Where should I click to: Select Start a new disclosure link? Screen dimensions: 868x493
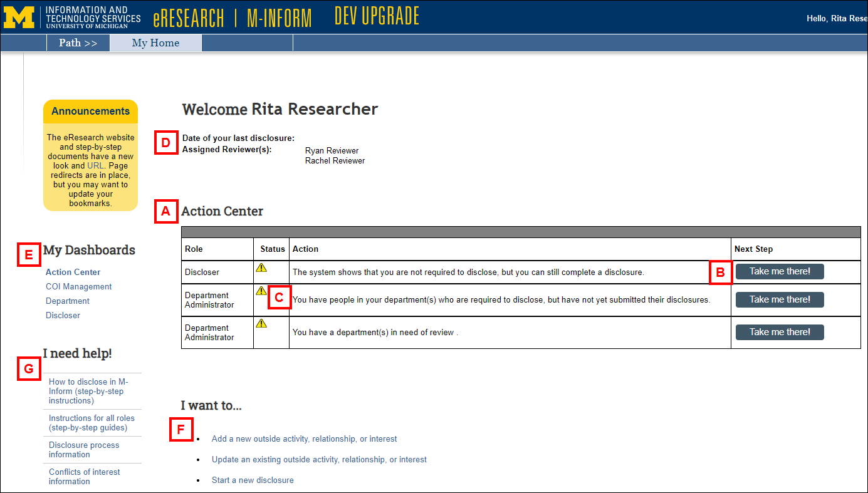click(x=253, y=480)
